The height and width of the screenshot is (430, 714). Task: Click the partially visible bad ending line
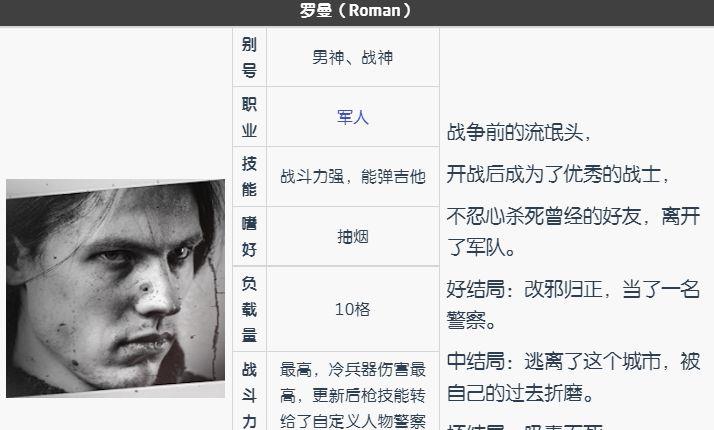coord(525,427)
